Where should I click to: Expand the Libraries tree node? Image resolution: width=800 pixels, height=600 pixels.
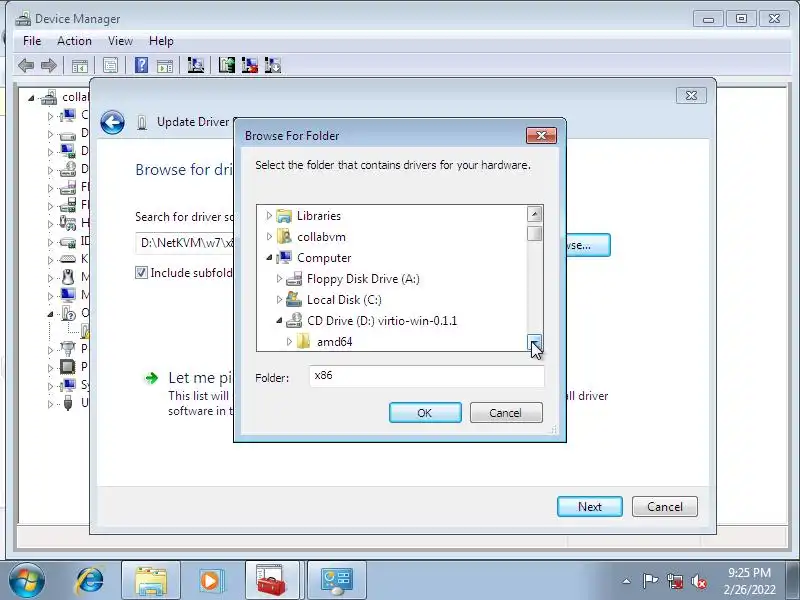pyautogui.click(x=269, y=216)
